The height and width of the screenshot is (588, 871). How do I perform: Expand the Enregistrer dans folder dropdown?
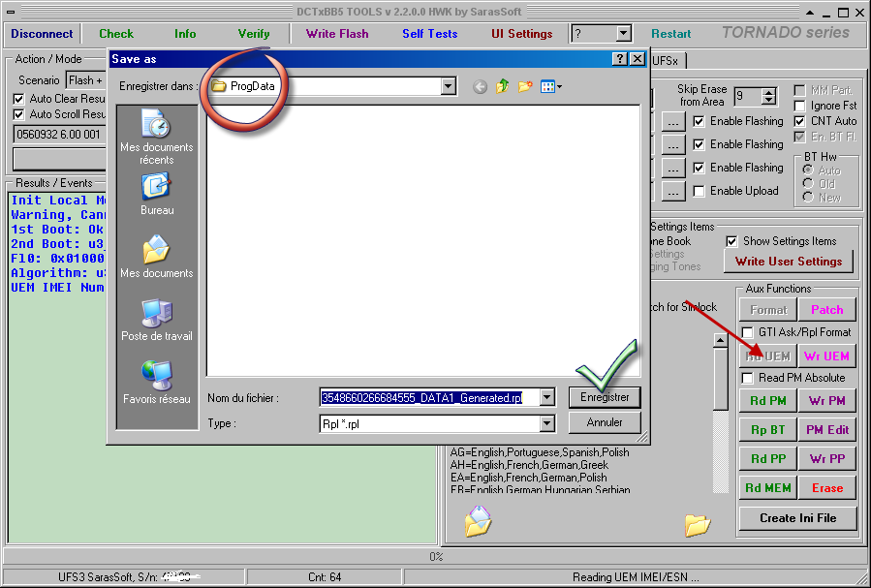[x=449, y=86]
